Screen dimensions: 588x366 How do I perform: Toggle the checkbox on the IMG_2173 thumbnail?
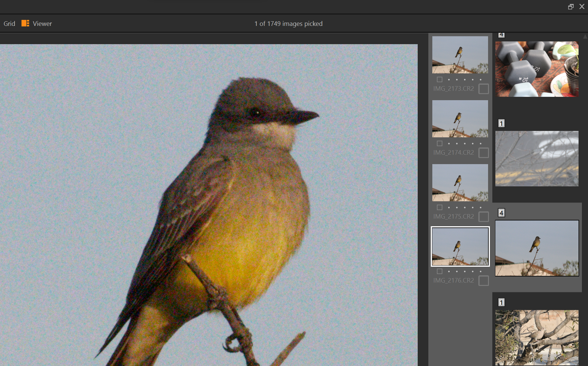(x=440, y=79)
